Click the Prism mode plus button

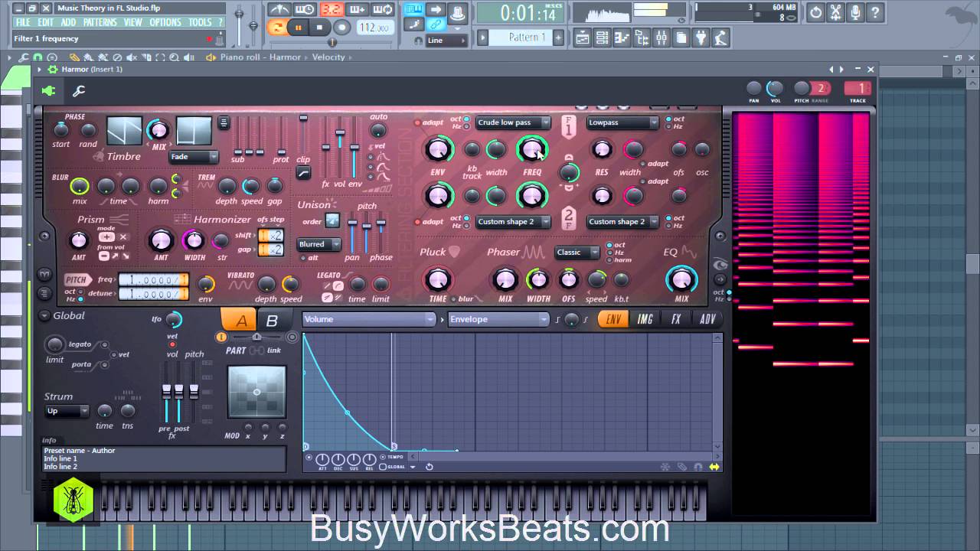point(106,237)
